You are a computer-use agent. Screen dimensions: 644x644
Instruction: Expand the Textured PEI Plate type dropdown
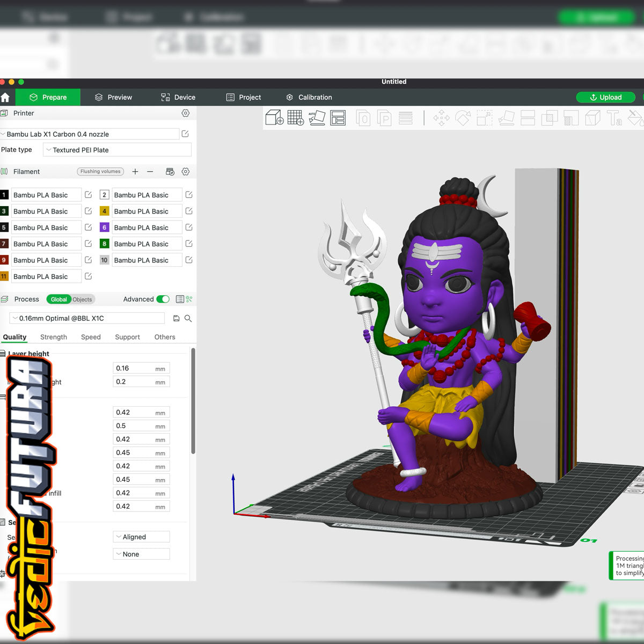117,150
